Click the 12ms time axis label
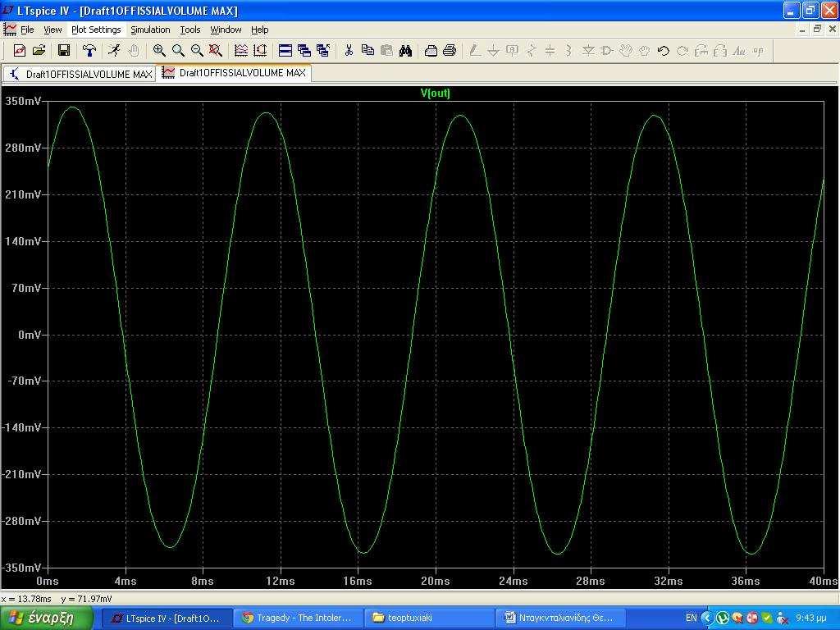The image size is (840, 630). pyautogui.click(x=281, y=582)
